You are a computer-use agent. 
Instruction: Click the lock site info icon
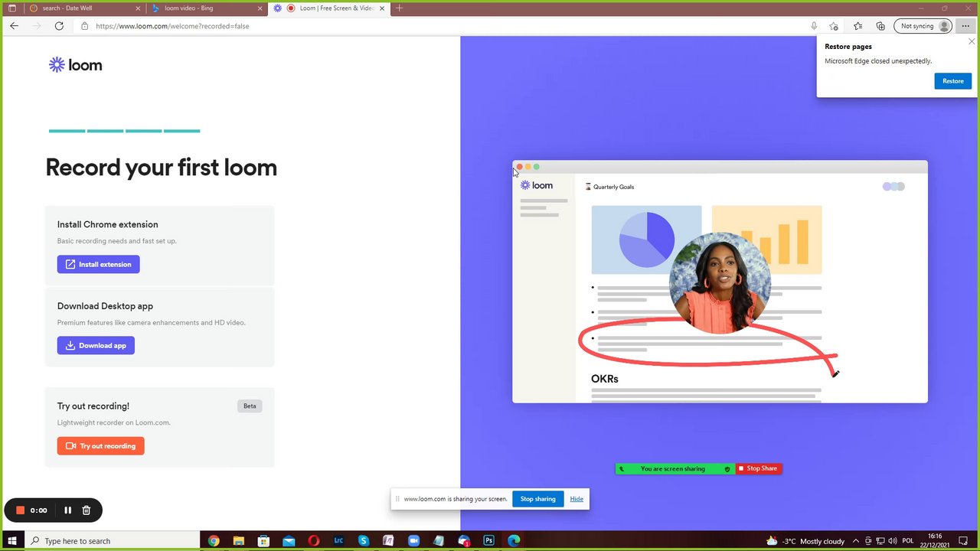click(x=85, y=26)
